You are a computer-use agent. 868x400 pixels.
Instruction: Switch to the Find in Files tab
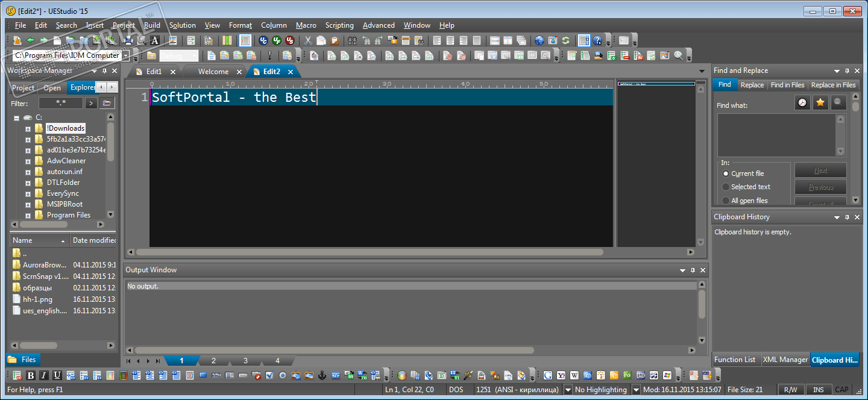pos(788,85)
